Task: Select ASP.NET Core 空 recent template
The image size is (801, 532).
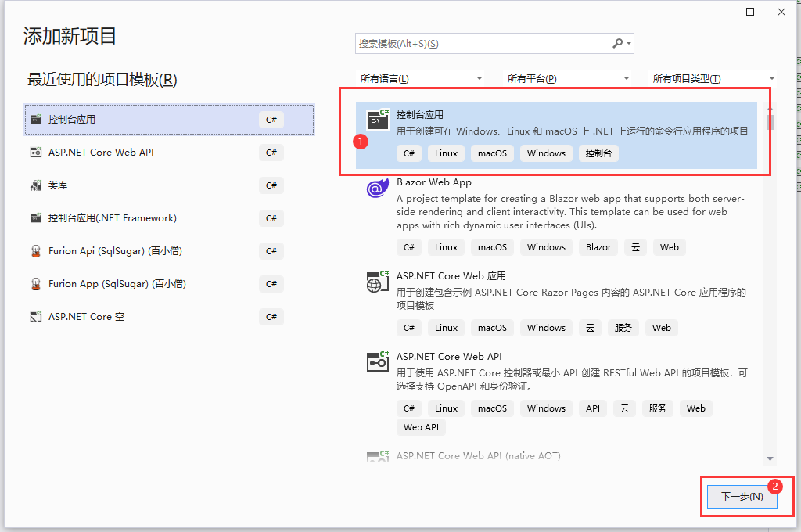Action: [169, 317]
